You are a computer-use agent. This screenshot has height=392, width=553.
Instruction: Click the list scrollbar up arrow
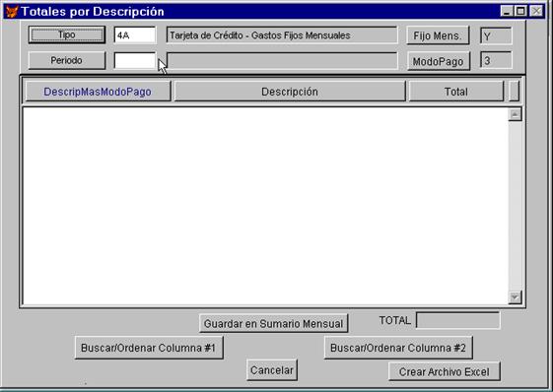pyautogui.click(x=515, y=114)
